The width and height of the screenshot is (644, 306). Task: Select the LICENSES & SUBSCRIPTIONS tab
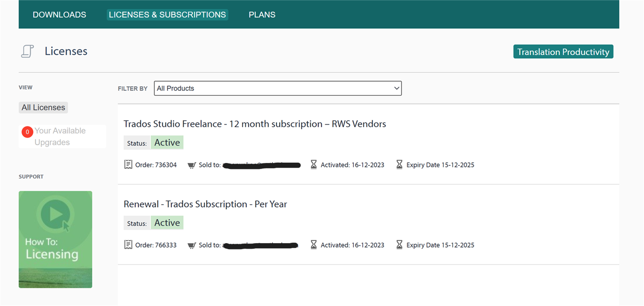coord(167,14)
